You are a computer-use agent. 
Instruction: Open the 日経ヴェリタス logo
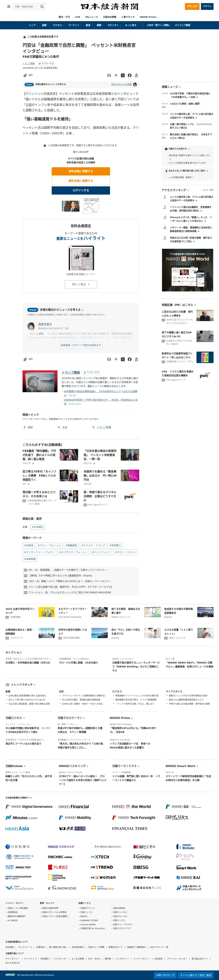(177, 817)
